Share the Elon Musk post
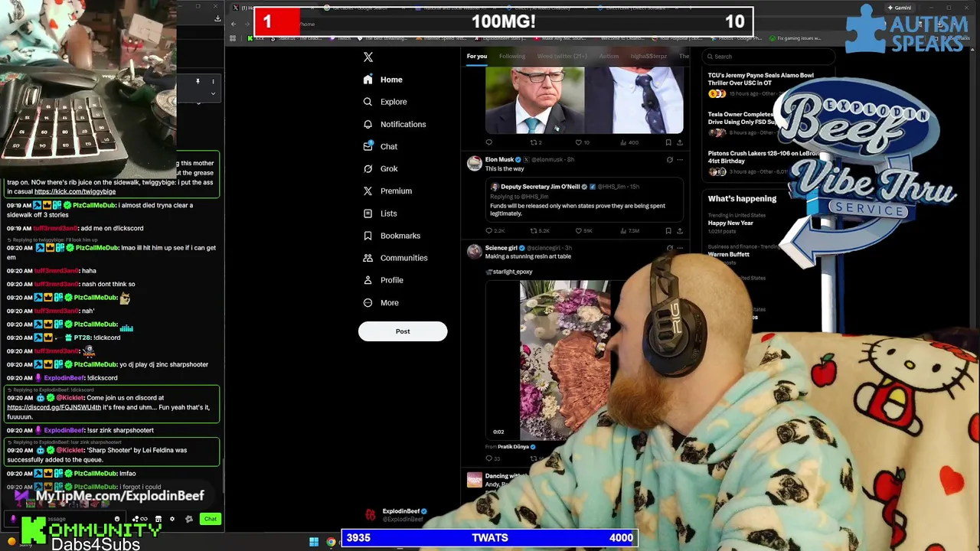980x551 pixels. 680,230
